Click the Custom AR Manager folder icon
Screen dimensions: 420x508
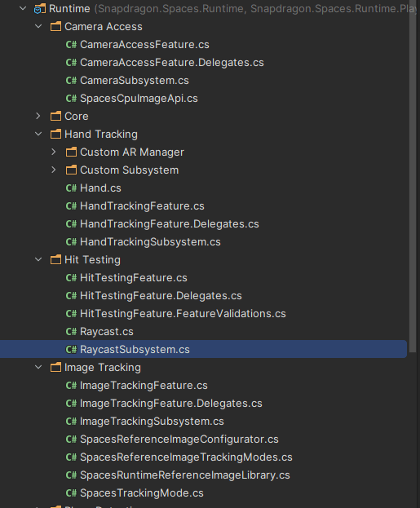[x=71, y=152]
